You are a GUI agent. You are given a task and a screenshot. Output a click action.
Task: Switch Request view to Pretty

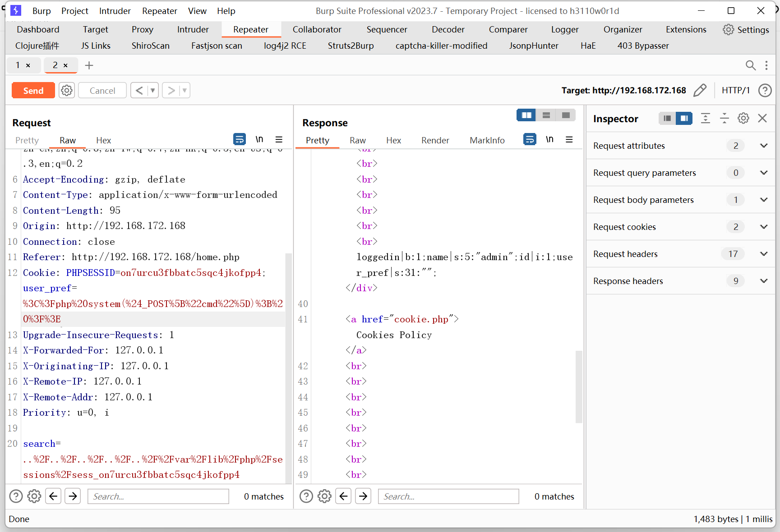[27, 140]
